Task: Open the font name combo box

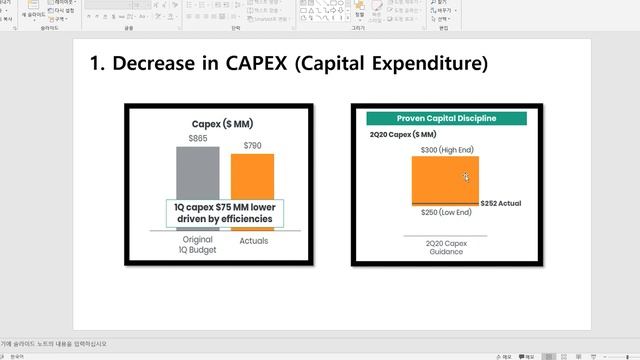Action: pos(108,4)
